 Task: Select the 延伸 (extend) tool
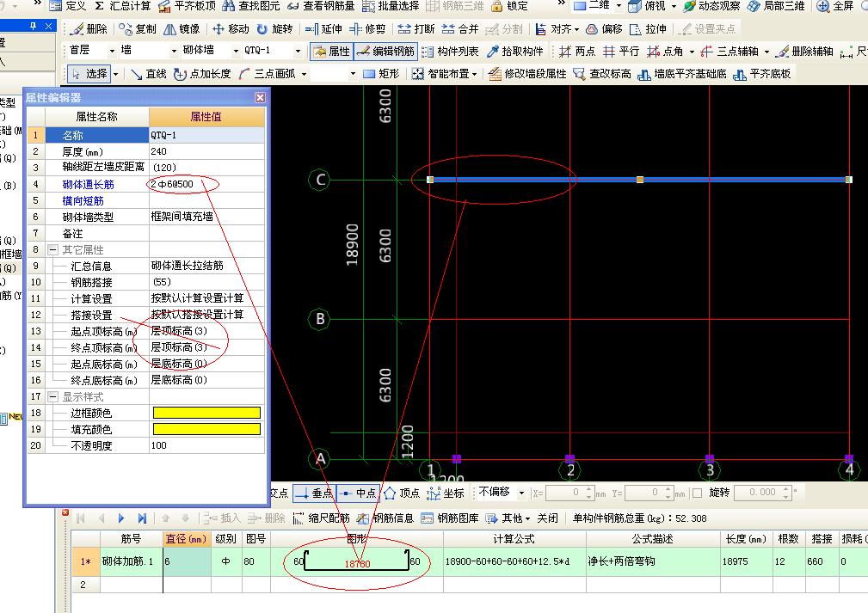pos(323,28)
